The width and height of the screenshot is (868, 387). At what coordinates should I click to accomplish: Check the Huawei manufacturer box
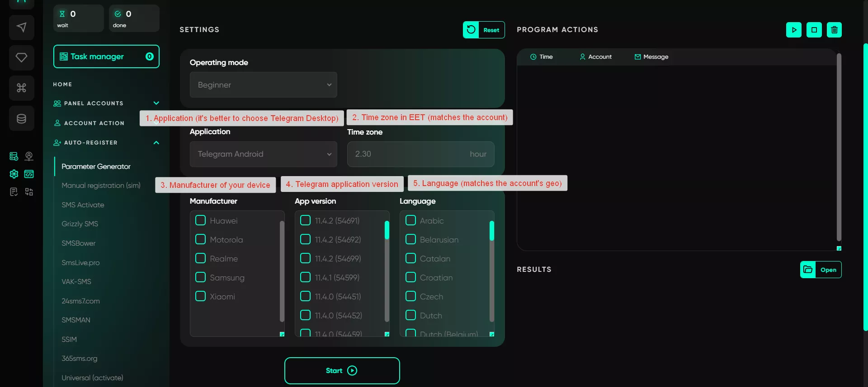(200, 220)
